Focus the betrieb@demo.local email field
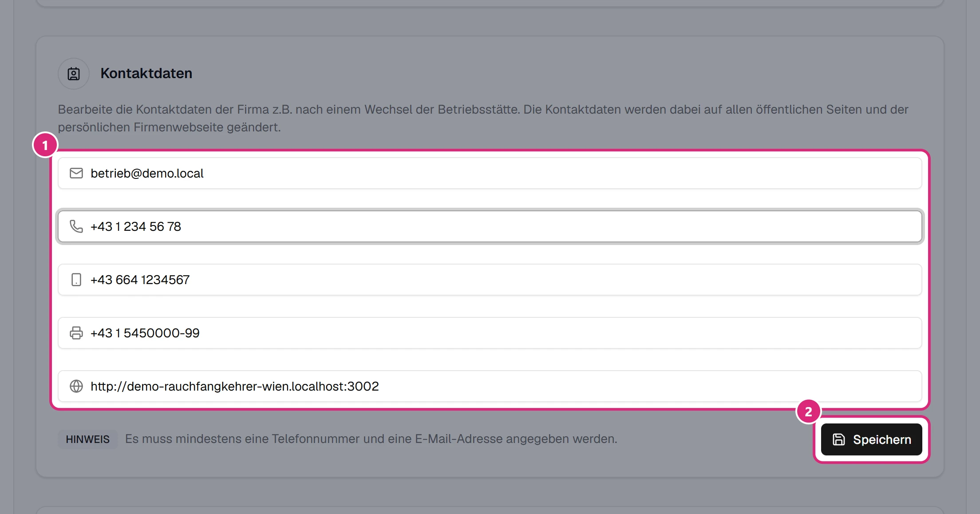The height and width of the screenshot is (514, 980). pyautogui.click(x=490, y=173)
